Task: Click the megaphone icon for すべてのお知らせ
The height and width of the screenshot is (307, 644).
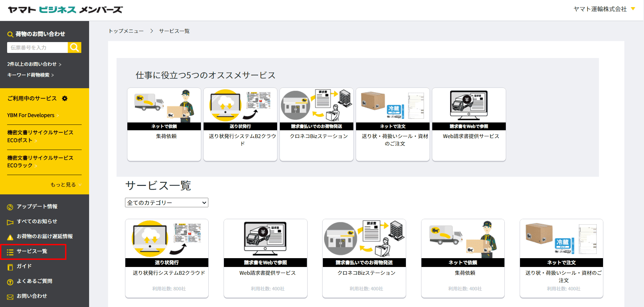Action: coord(9,222)
